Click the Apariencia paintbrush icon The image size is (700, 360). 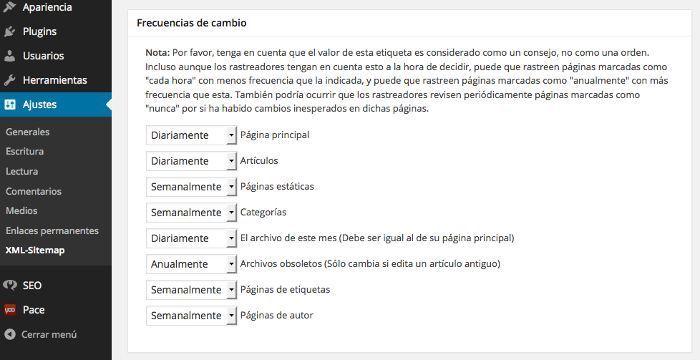tap(9, 6)
